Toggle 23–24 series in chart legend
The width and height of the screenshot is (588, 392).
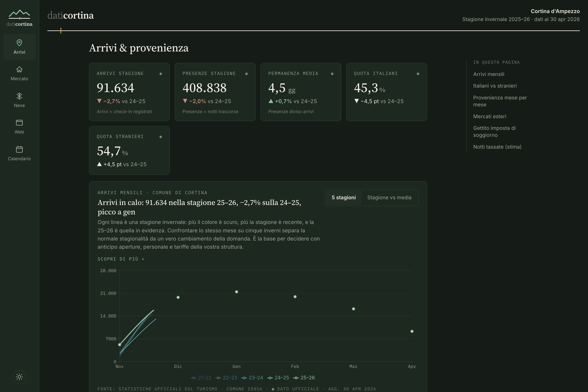[252, 378]
